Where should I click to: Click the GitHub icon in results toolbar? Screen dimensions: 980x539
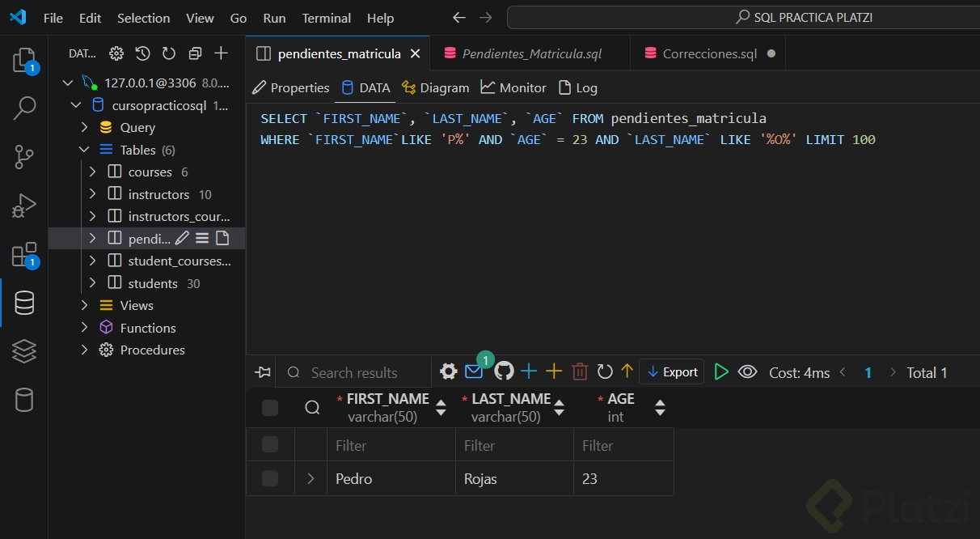pyautogui.click(x=504, y=371)
